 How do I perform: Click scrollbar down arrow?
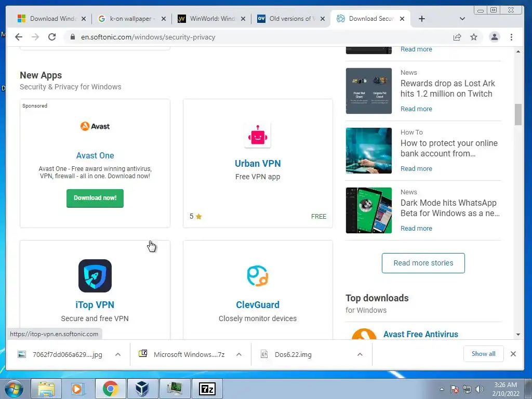tap(518, 335)
